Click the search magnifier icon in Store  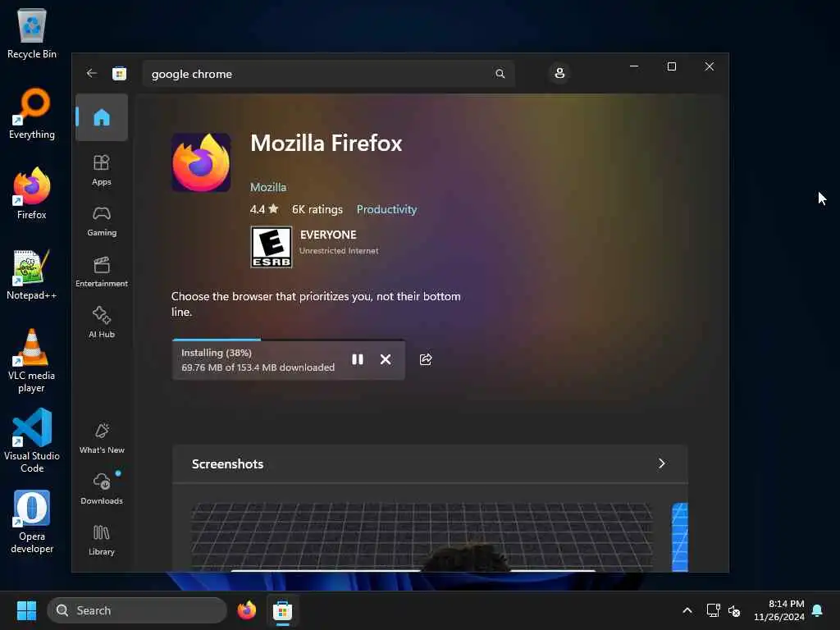point(500,74)
